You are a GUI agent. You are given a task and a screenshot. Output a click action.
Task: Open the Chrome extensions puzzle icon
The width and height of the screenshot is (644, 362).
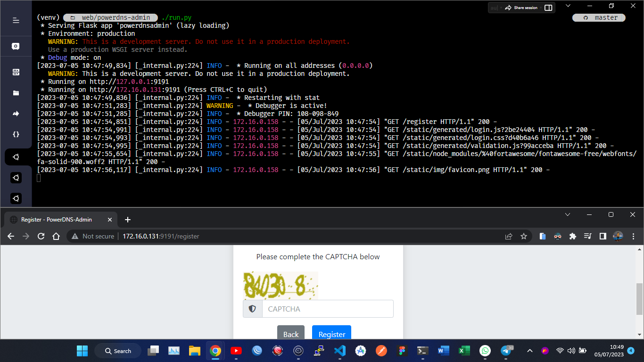573,236
